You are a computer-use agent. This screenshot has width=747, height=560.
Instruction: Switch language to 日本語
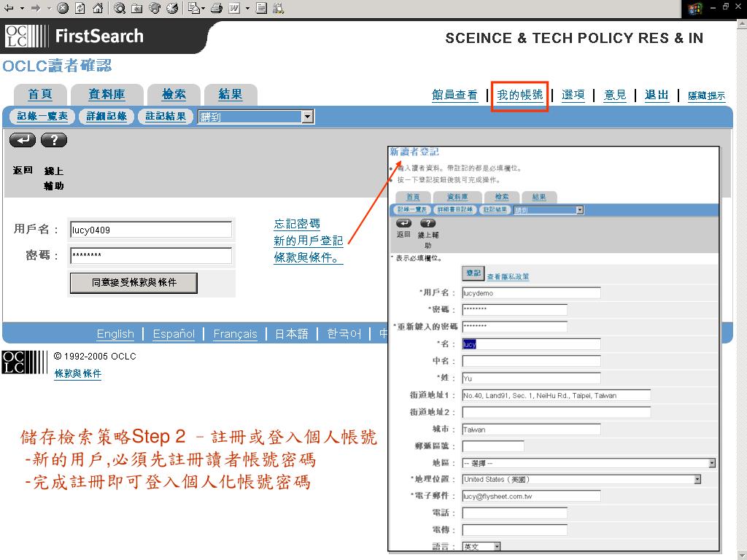(x=292, y=334)
